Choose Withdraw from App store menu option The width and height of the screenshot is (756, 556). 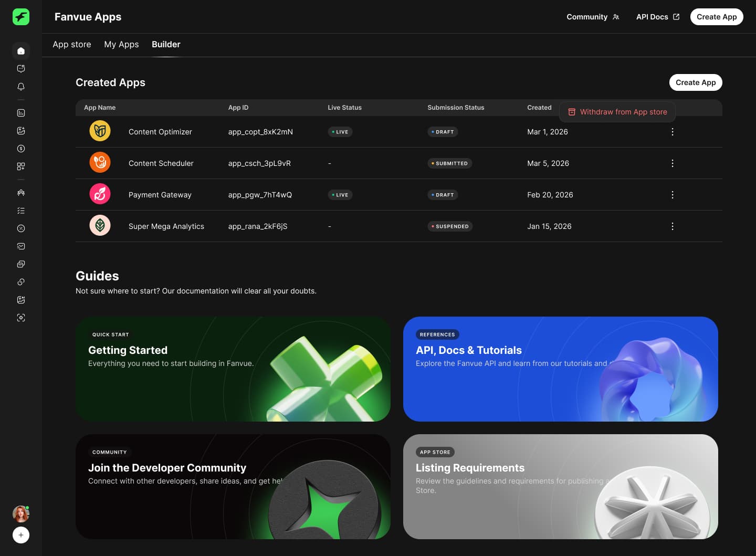[x=617, y=112]
